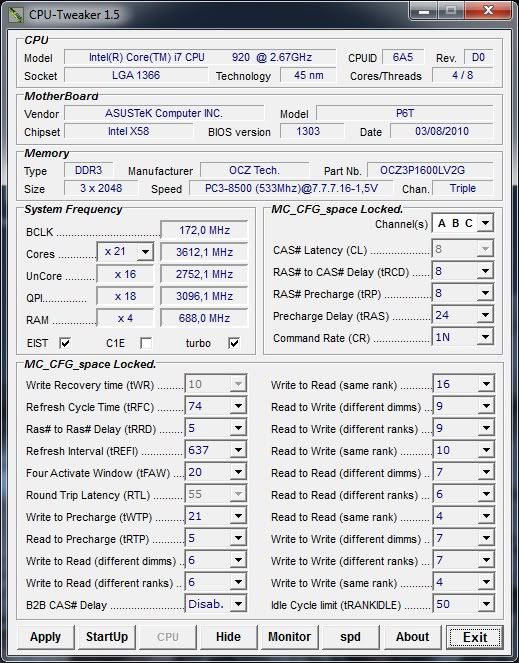This screenshot has height=663, width=519.
Task: Click the CPU model Intel Core i7 field
Action: 200,57
